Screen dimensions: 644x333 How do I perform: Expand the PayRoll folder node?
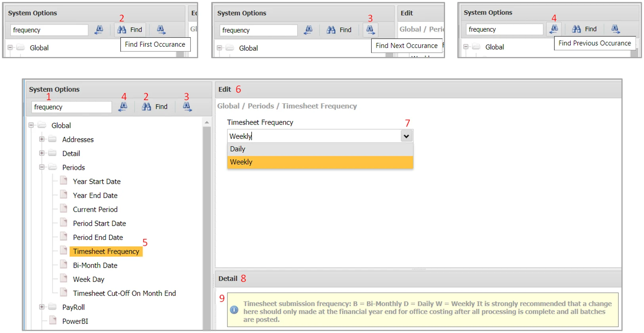42,307
